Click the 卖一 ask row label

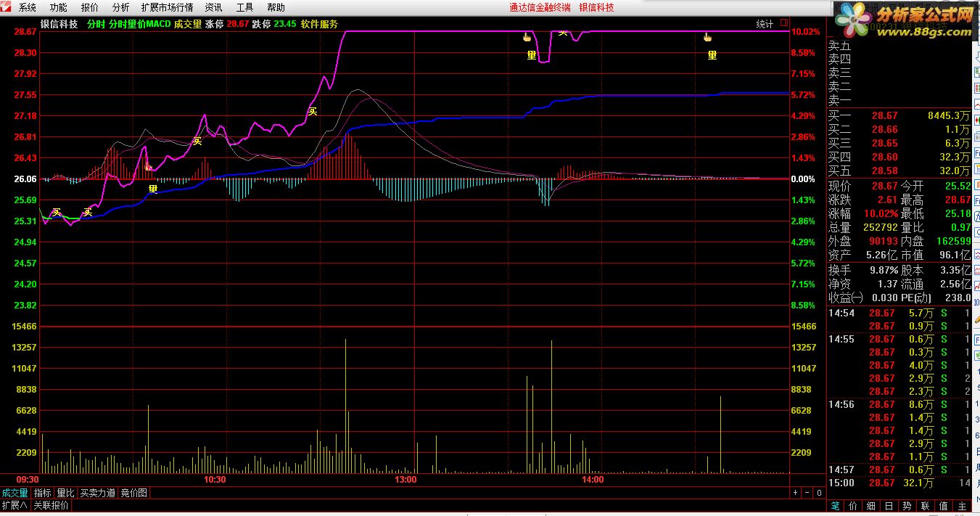point(840,100)
